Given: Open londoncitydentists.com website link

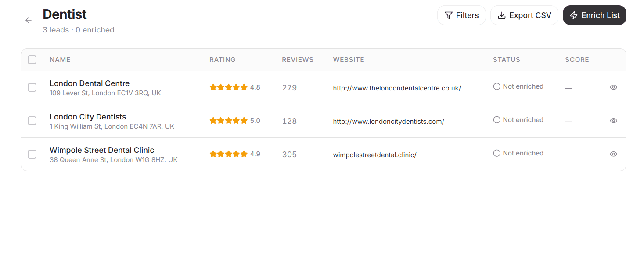Looking at the screenshot, I should tap(389, 121).
